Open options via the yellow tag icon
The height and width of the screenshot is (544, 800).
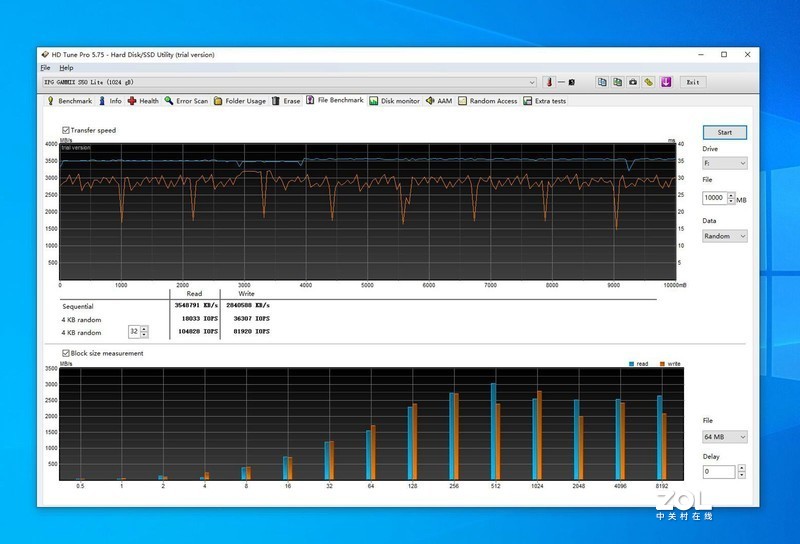click(x=648, y=82)
